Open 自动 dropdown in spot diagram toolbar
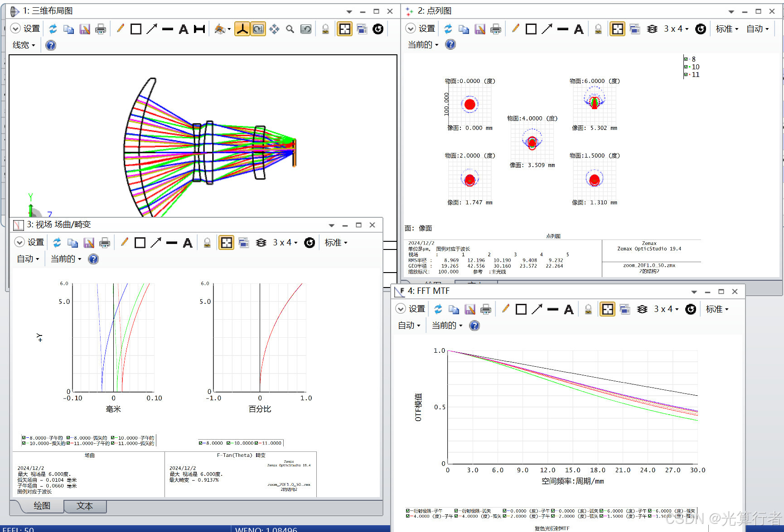The width and height of the screenshot is (784, 532). coord(758,29)
